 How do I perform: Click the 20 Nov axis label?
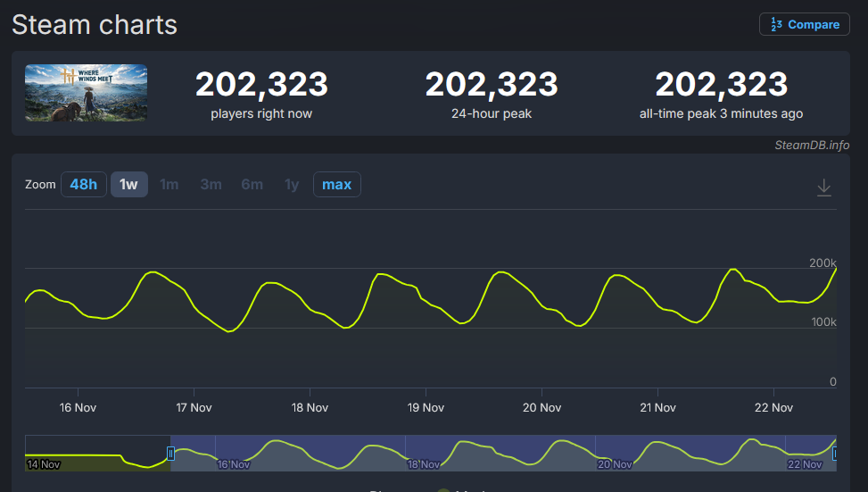coord(542,408)
